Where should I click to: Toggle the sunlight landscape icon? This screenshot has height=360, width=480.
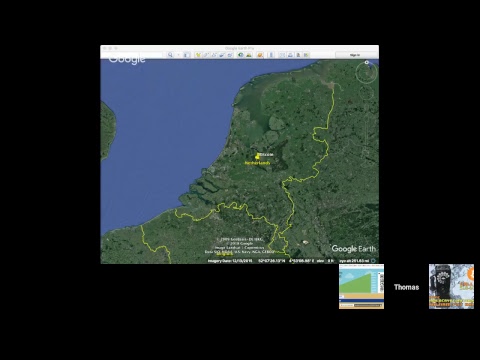249,55
